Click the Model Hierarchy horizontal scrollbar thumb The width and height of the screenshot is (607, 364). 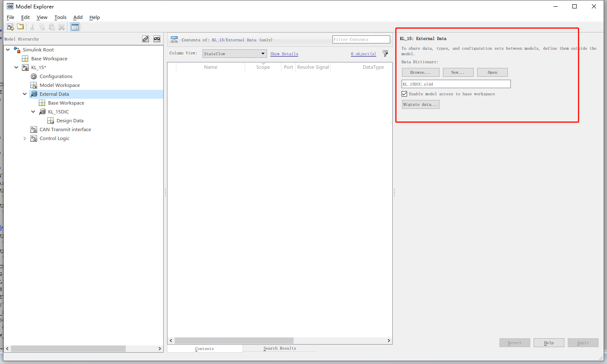(68, 349)
